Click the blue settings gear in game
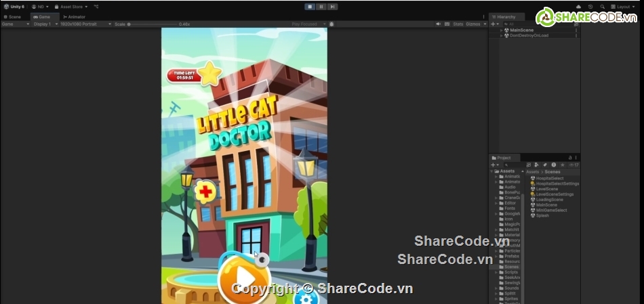 point(306,298)
